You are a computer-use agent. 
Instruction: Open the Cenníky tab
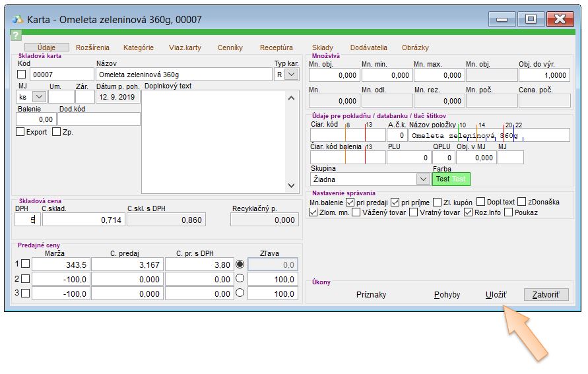[230, 47]
